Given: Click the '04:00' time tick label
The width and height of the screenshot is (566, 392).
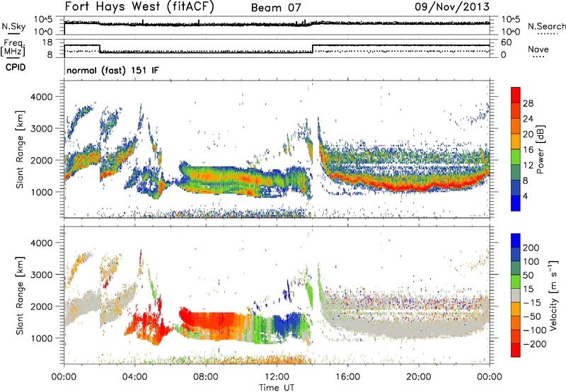Looking at the screenshot, I should (x=134, y=377).
